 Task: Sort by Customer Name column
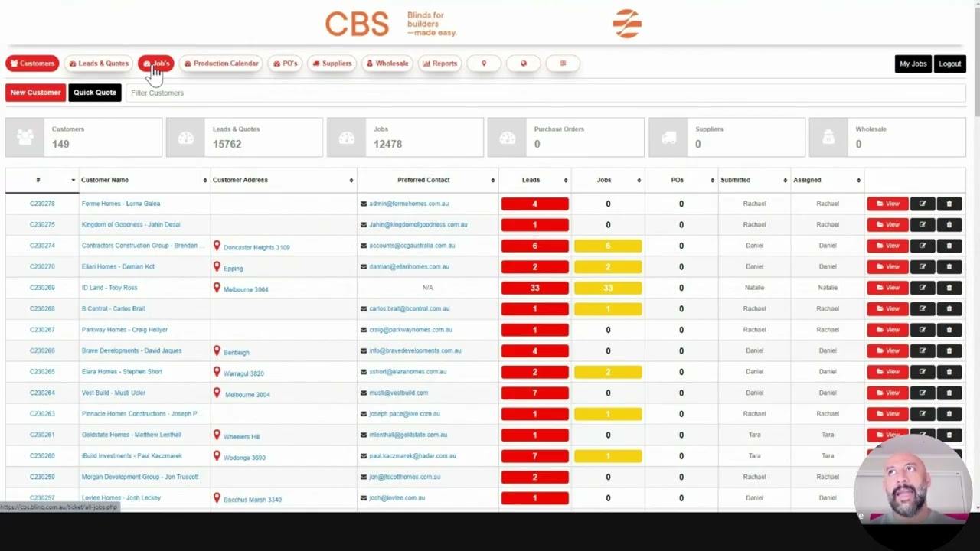pyautogui.click(x=204, y=180)
